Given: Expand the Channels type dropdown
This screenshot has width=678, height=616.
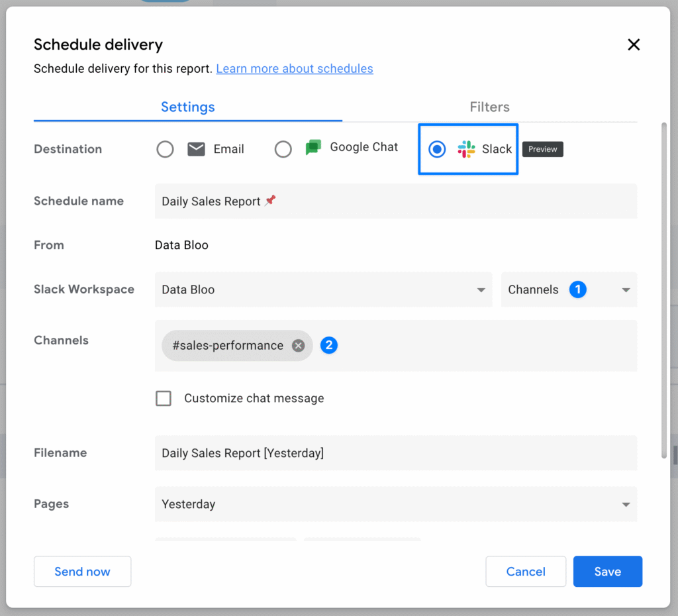Looking at the screenshot, I should [x=625, y=289].
